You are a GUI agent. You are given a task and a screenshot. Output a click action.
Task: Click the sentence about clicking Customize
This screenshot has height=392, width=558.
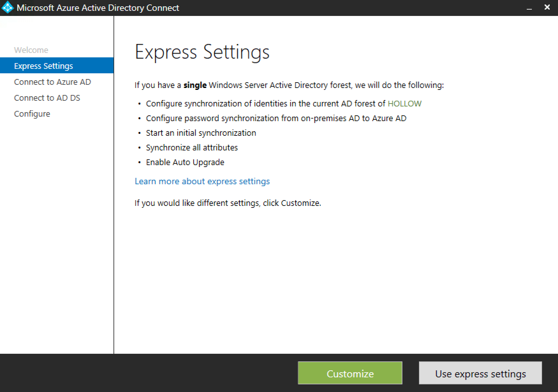[x=228, y=203]
